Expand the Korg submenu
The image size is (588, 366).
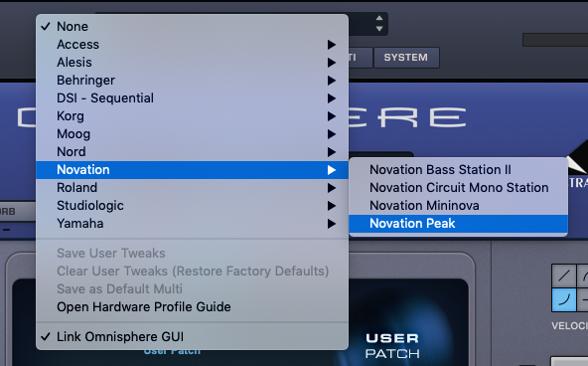coord(192,116)
